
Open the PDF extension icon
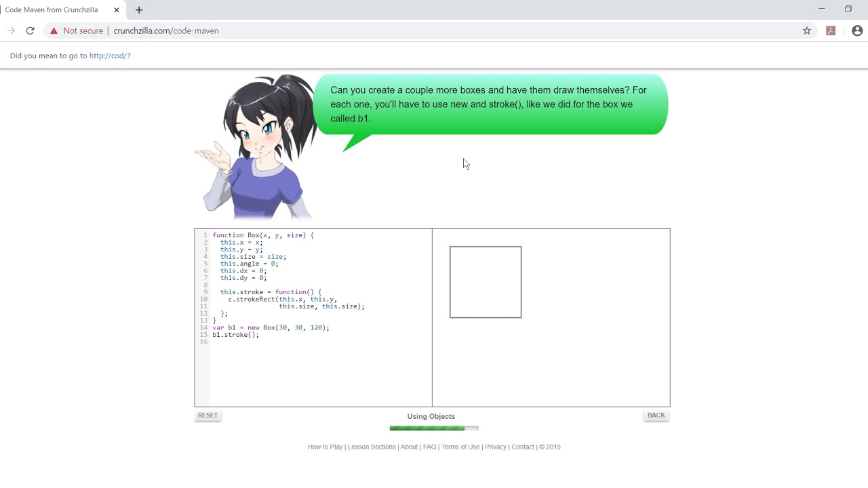tap(831, 30)
